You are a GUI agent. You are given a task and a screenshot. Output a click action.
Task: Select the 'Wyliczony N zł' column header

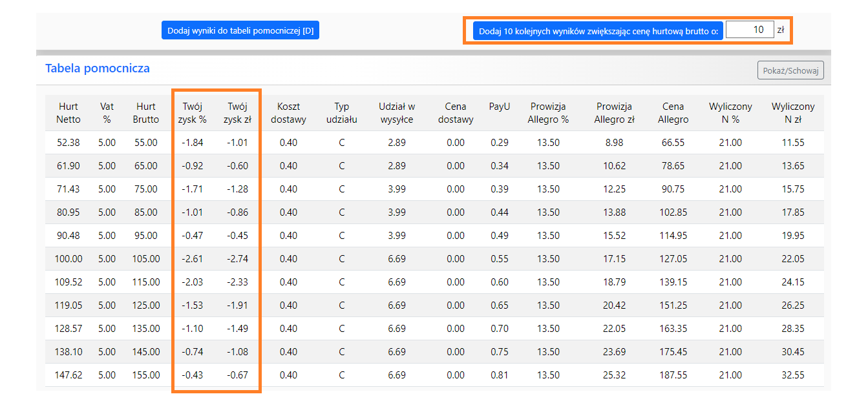click(x=793, y=113)
